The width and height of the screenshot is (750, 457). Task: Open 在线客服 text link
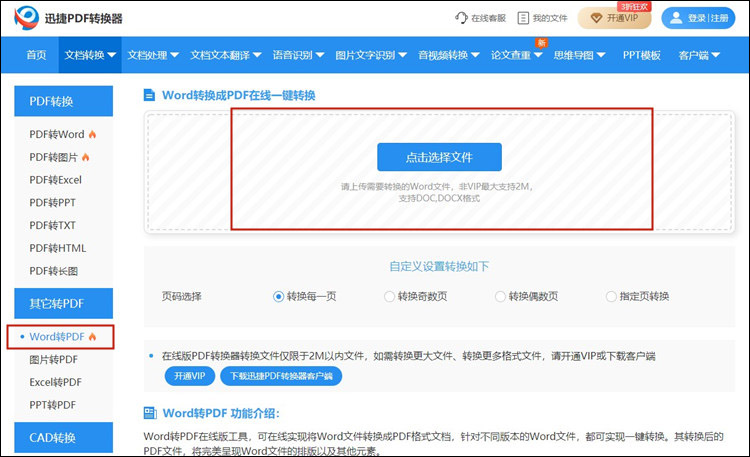[x=488, y=18]
